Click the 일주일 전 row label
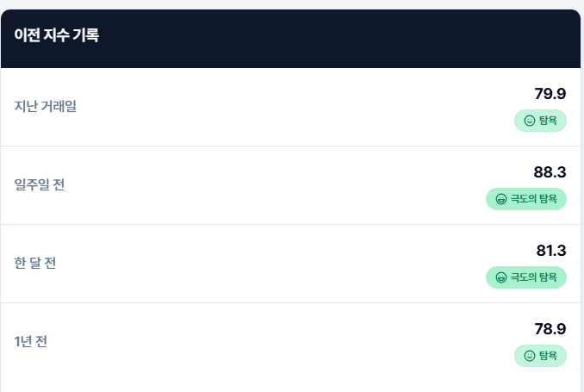 (x=40, y=184)
